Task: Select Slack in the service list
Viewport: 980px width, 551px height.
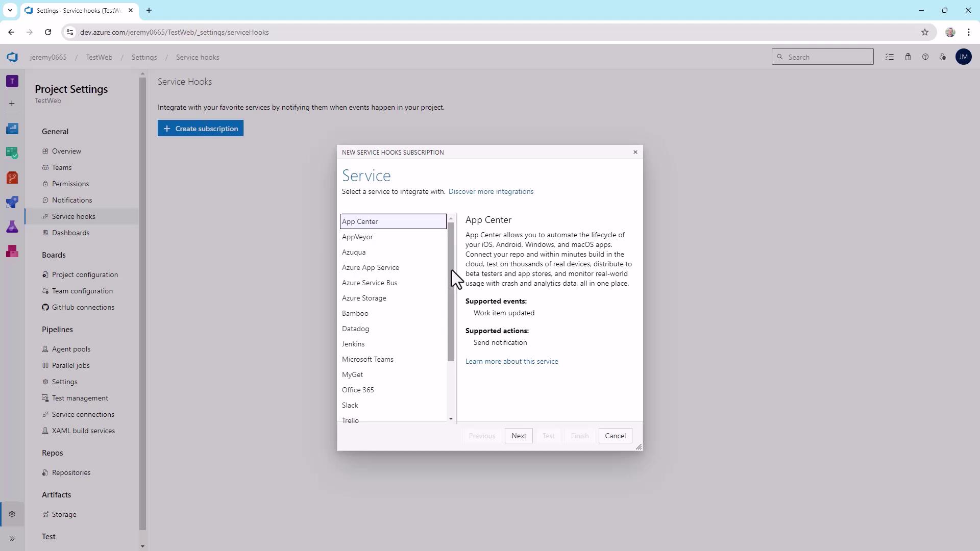Action: click(x=350, y=405)
